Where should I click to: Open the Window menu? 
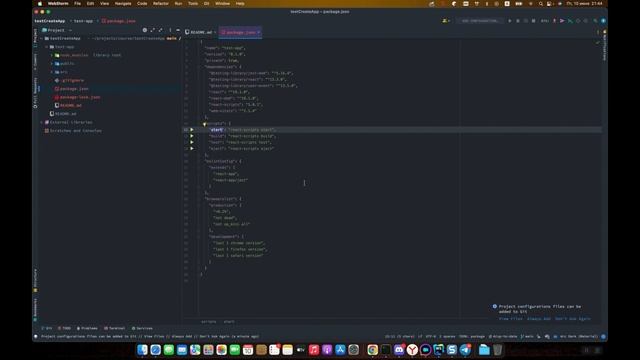(222, 4)
